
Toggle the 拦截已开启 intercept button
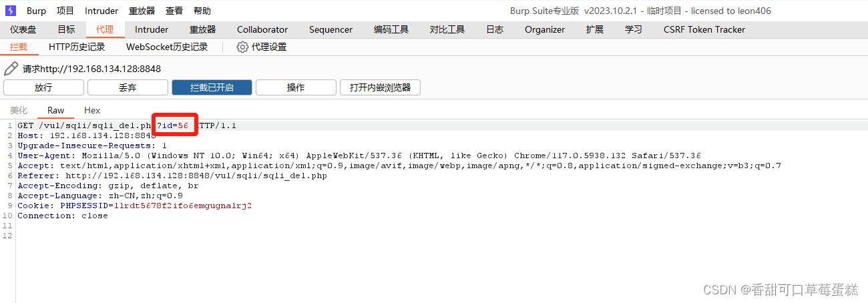pos(212,87)
